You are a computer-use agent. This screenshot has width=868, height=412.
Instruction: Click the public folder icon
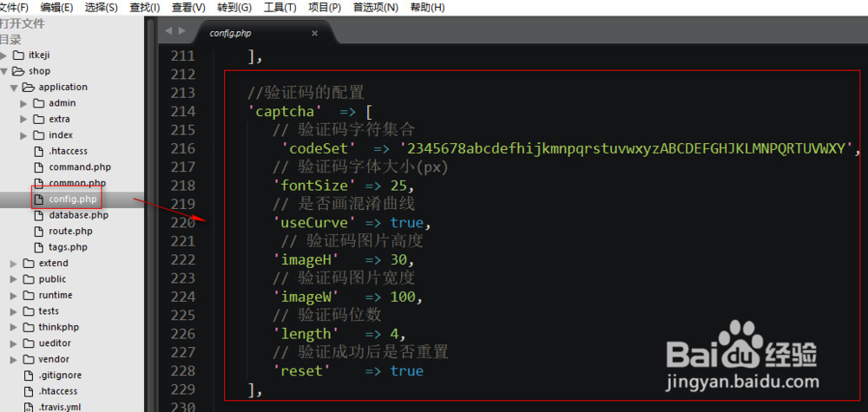(29, 278)
